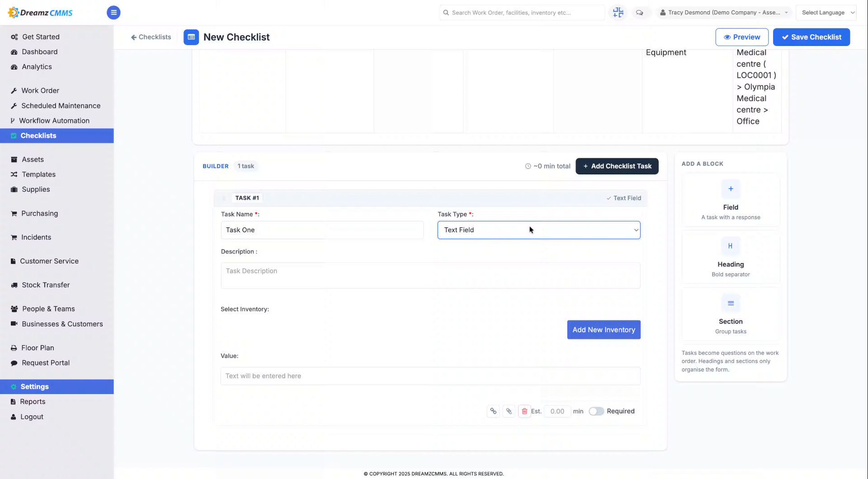The image size is (868, 479).
Task: Open Purchasing section
Action: [x=40, y=213]
